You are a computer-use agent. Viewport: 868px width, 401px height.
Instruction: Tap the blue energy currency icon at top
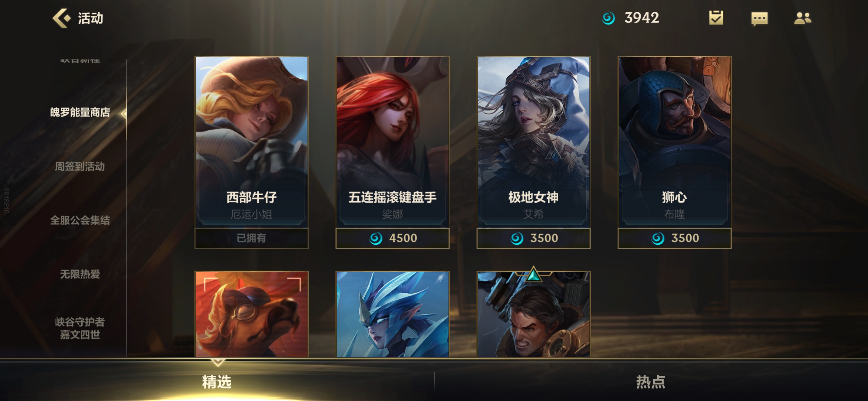(608, 18)
